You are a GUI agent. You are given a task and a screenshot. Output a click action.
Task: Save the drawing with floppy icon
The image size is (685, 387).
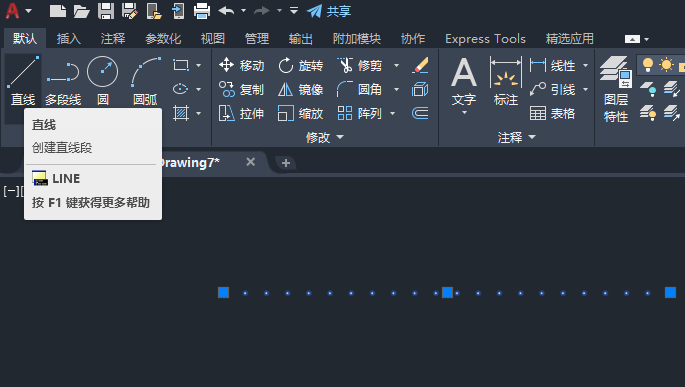coord(106,11)
